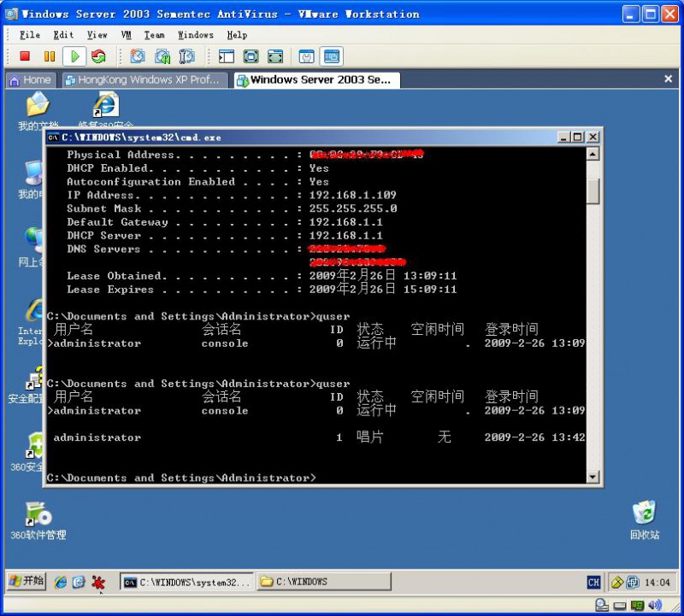This screenshot has height=616, width=684.
Task: Toggle the sidebar view icon
Action: click(227, 56)
